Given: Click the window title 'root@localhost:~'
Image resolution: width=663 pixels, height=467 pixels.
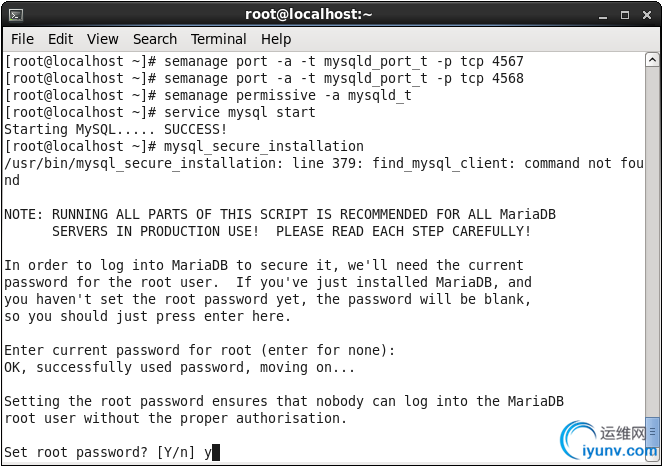Looking at the screenshot, I should [x=309, y=15].
